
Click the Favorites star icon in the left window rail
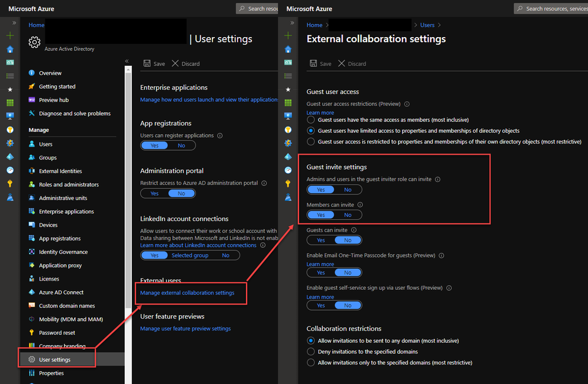coord(10,89)
